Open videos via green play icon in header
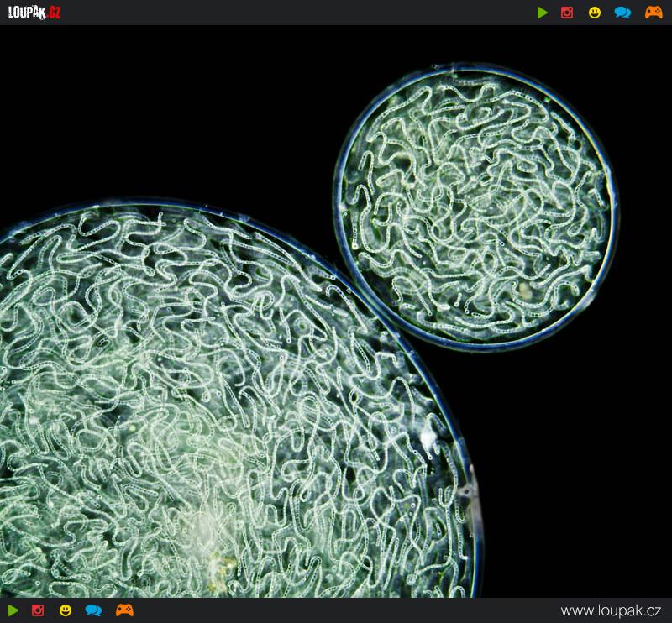The width and height of the screenshot is (672, 623). click(x=542, y=13)
